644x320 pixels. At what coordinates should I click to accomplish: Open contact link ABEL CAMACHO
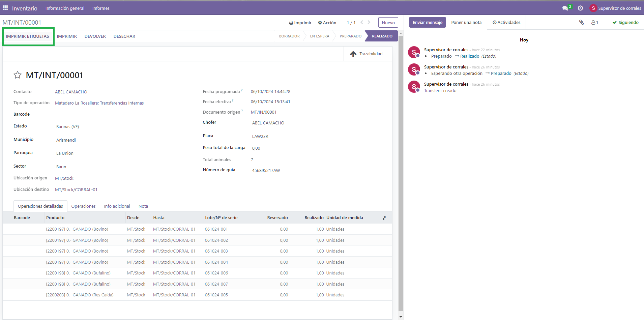point(71,92)
